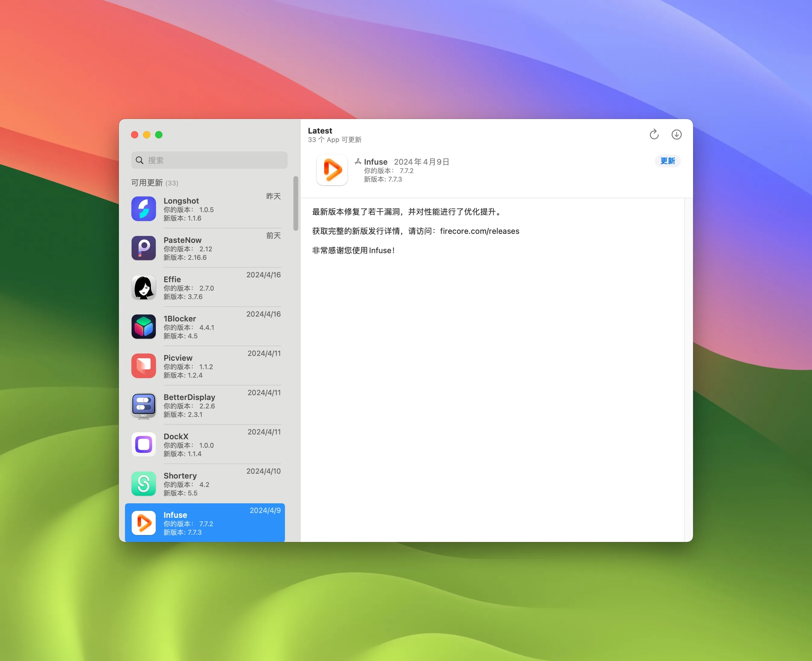Click the refresh updates icon
The image size is (812, 661).
coord(654,134)
